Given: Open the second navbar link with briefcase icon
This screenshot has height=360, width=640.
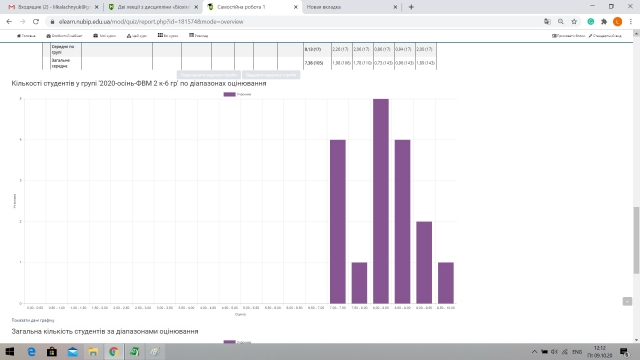Looking at the screenshot, I should [x=64, y=36].
